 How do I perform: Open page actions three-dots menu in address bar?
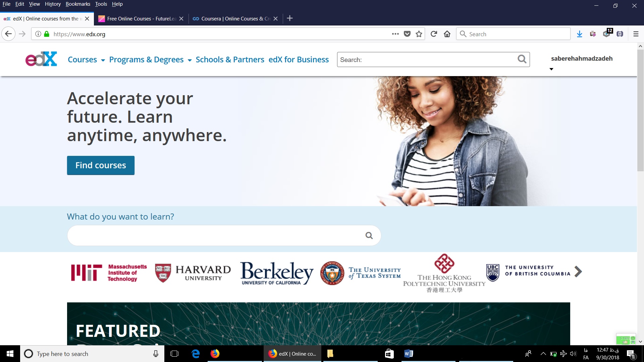click(x=395, y=34)
